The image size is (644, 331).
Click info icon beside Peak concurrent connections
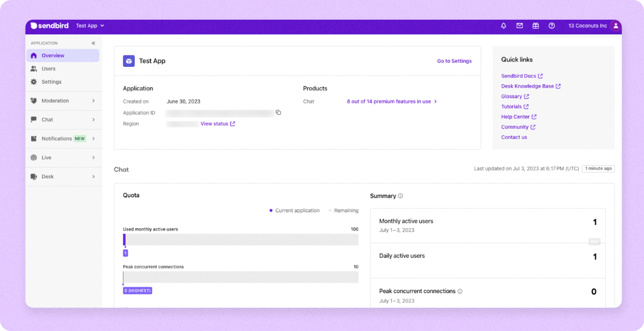(460, 291)
